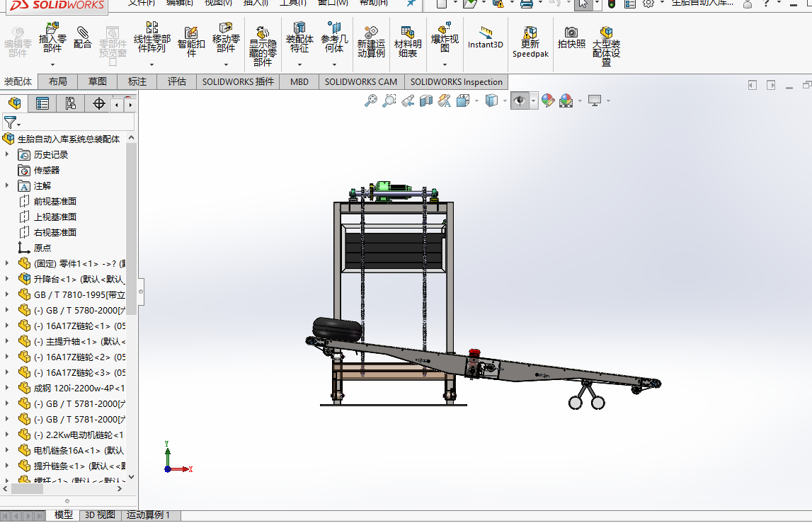The width and height of the screenshot is (812, 523).
Task: Select 前视基准面 in the tree
Action: (55, 202)
